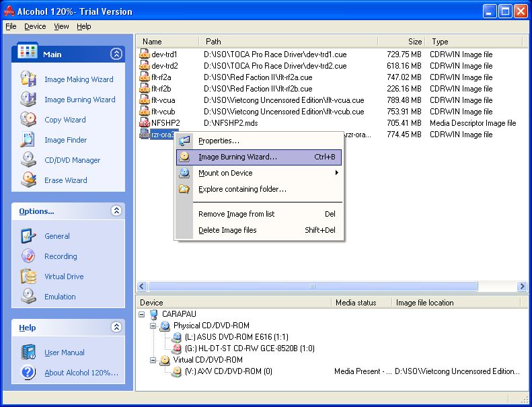Click the scroll right arrow
532x407 pixels.
coord(522,287)
